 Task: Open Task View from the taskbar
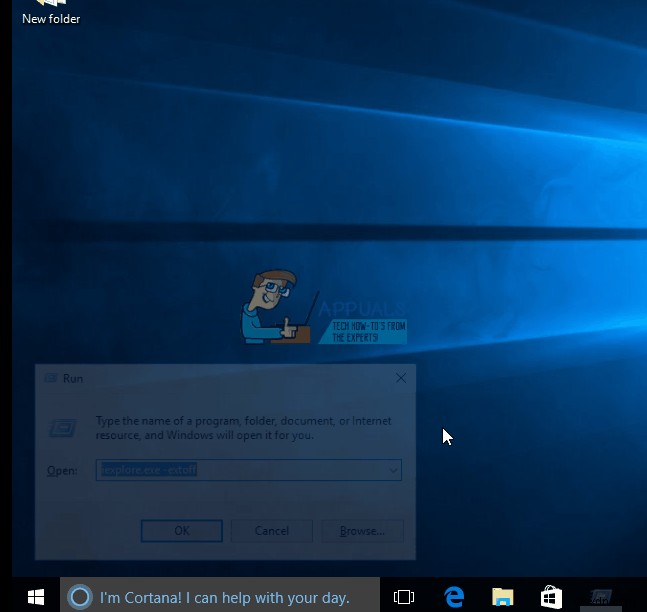click(404, 597)
